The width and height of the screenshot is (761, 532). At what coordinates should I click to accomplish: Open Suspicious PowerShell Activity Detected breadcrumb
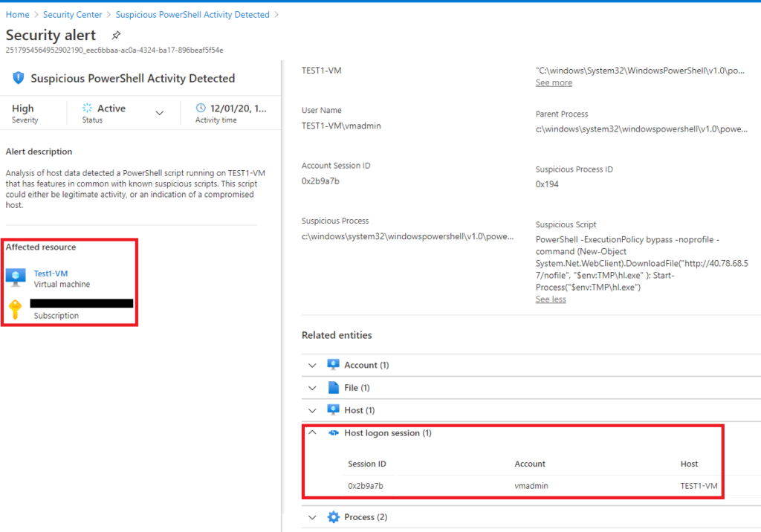pos(192,15)
